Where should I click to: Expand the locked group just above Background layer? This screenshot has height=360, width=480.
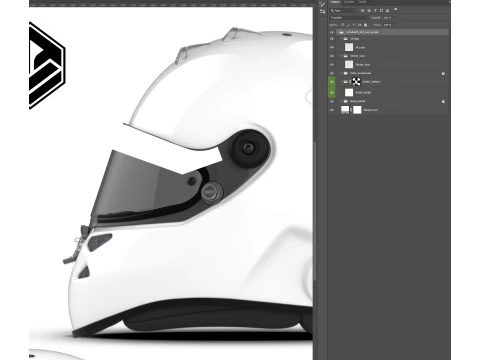coord(342,101)
